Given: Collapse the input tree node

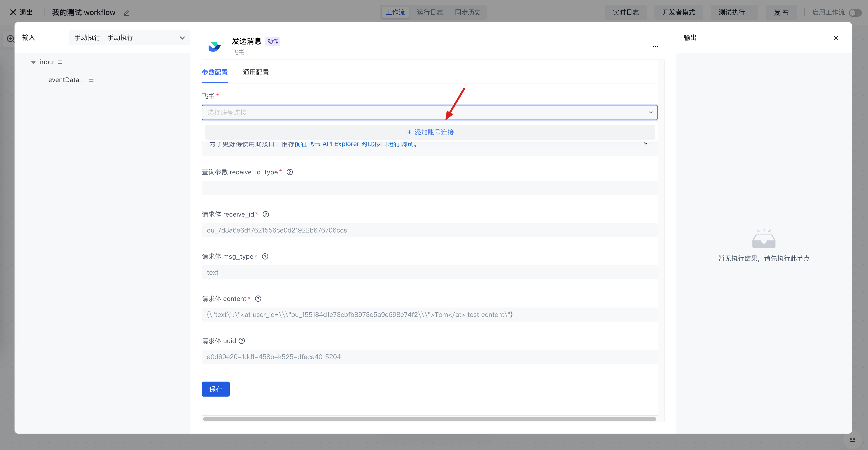Looking at the screenshot, I should pyautogui.click(x=33, y=62).
